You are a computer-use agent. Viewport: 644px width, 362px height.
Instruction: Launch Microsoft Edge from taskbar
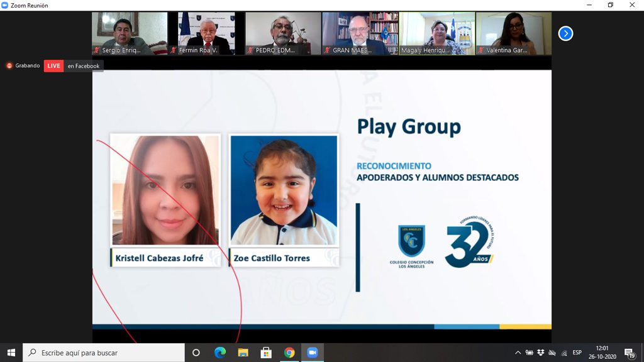point(219,353)
